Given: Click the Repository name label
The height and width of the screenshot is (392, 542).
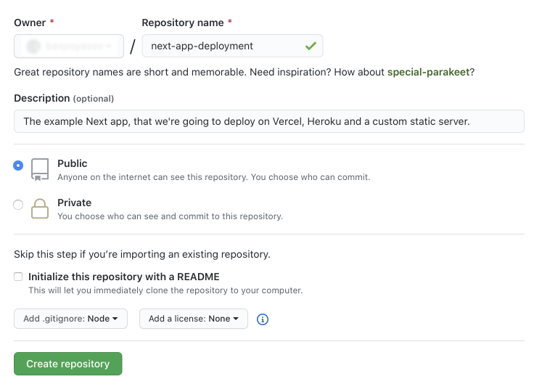Looking at the screenshot, I should click(x=183, y=23).
